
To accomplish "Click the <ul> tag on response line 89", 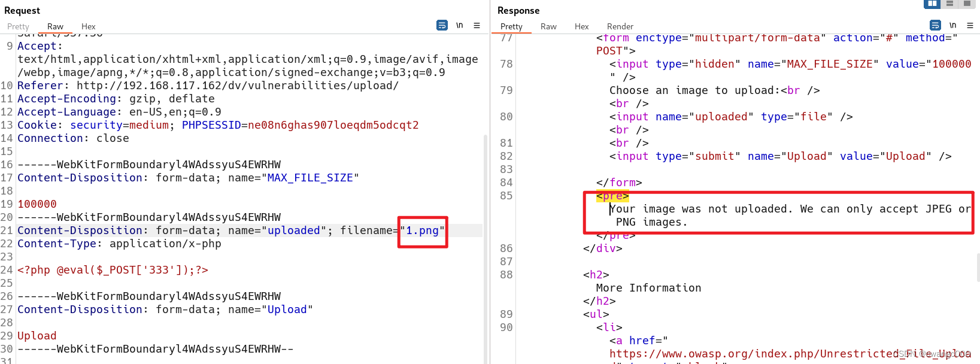I will pyautogui.click(x=596, y=314).
